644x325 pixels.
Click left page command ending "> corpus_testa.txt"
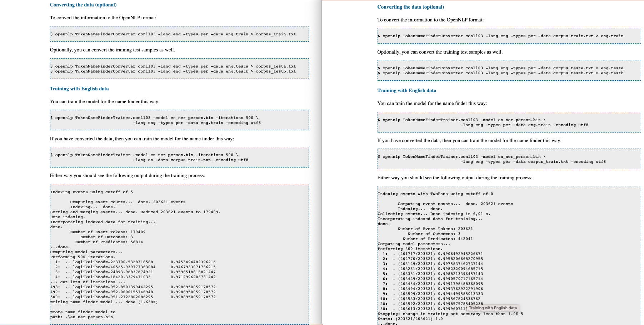(x=173, y=66)
